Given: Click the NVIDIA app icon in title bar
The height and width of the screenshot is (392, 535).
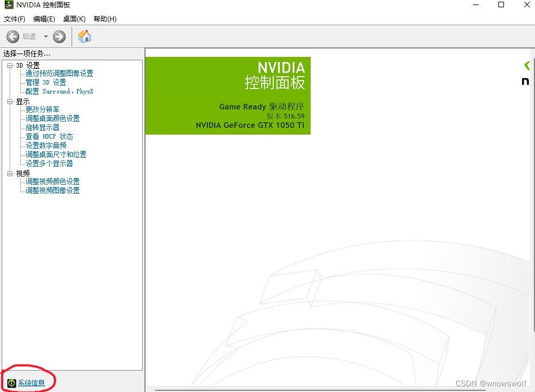Looking at the screenshot, I should [9, 5].
